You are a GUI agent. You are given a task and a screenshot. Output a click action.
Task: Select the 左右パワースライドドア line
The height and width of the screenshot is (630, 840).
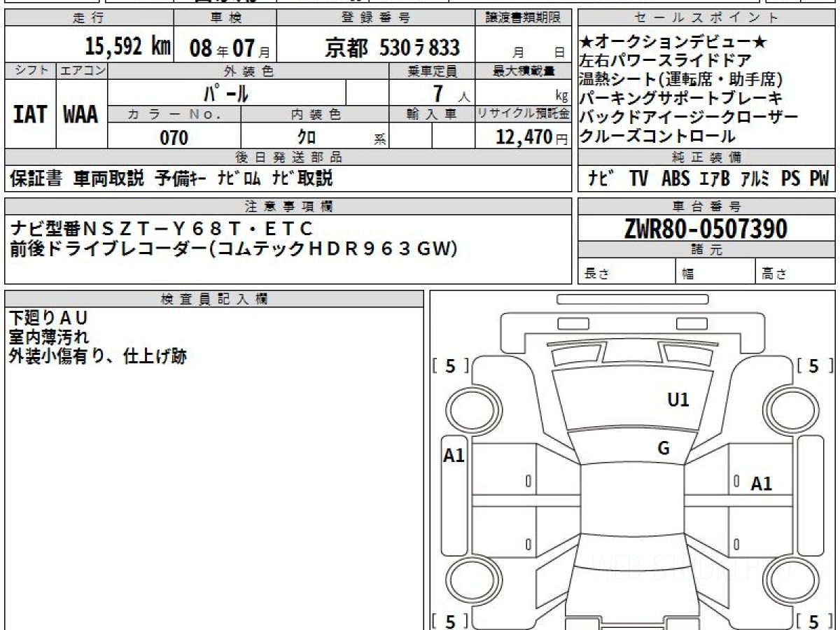point(666,61)
